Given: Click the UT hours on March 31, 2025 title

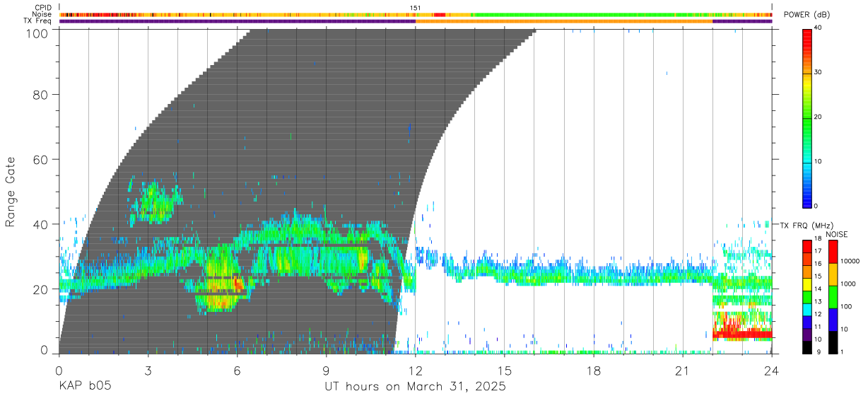Looking at the screenshot, I should pyautogui.click(x=415, y=387).
